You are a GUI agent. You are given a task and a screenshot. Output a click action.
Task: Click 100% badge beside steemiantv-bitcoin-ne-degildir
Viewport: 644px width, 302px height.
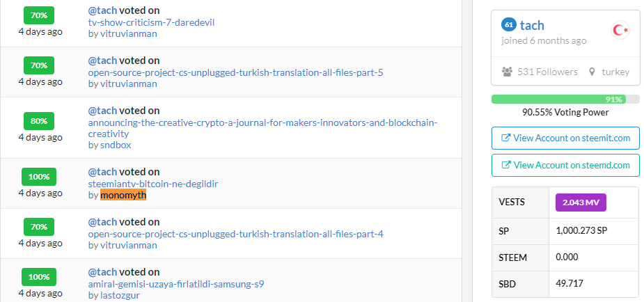(x=39, y=177)
